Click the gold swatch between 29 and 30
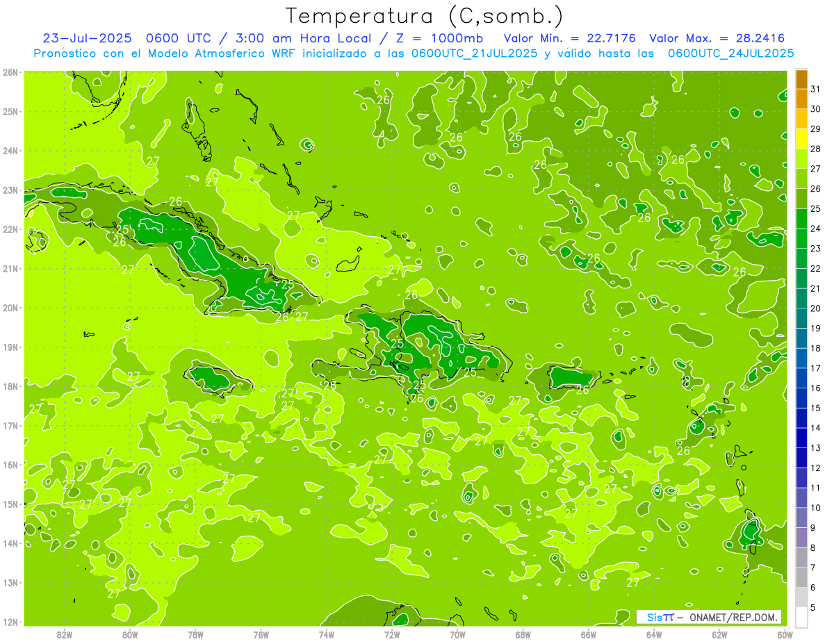 point(801,119)
